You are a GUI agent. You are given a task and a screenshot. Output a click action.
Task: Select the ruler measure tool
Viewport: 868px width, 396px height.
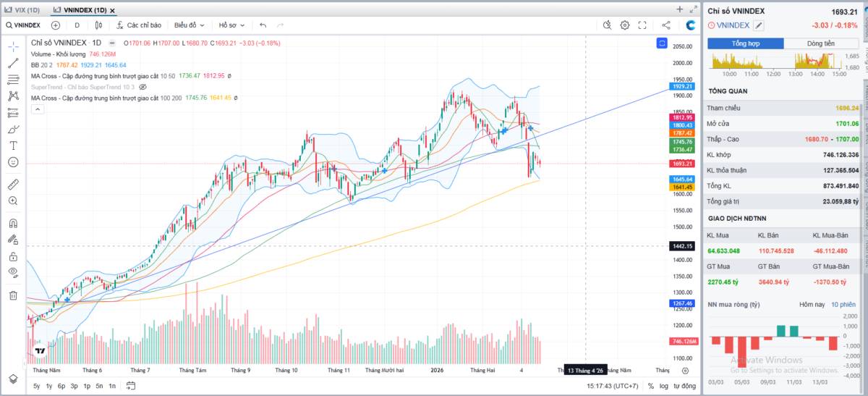(x=13, y=184)
